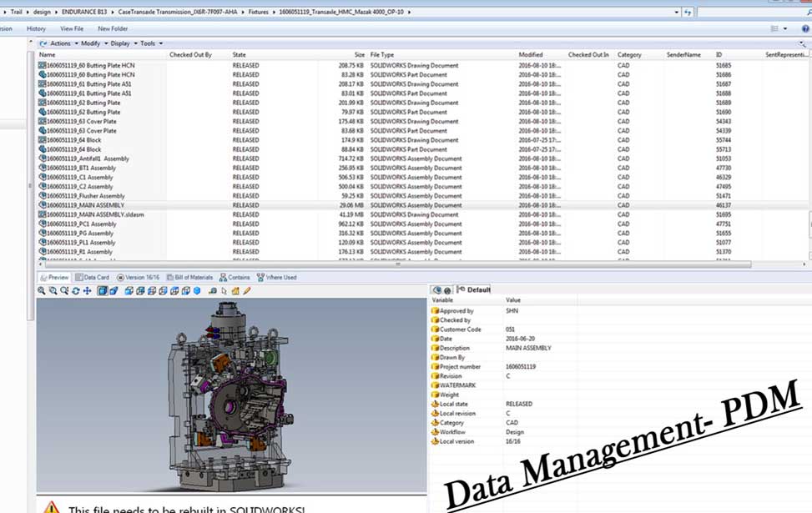Activate the Pan arrows tool

(x=87, y=291)
